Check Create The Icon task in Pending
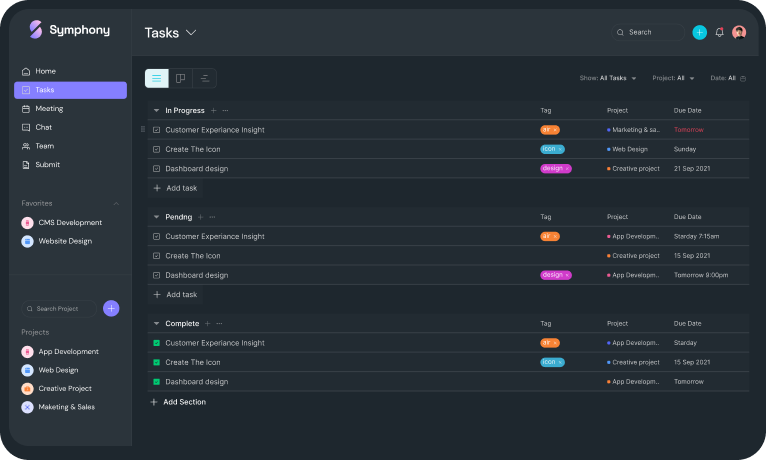 156,256
